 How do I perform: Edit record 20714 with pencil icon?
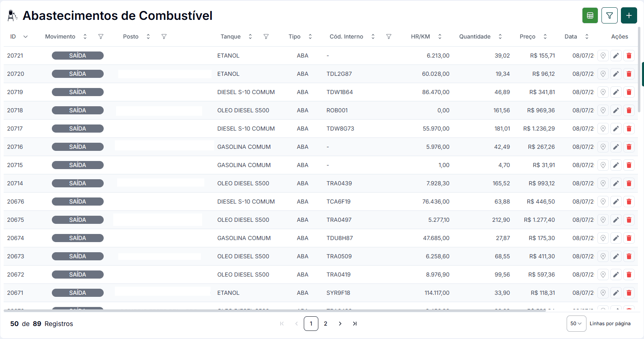(x=616, y=183)
